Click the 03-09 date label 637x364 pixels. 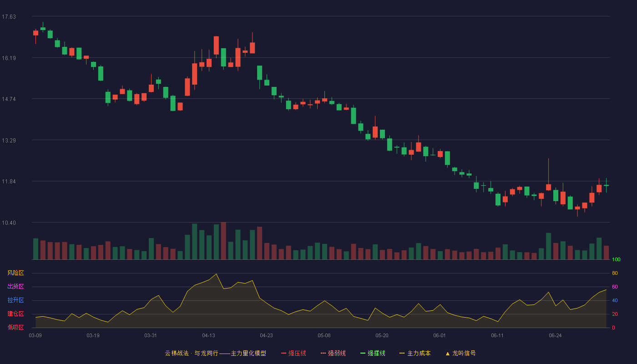[35, 335]
